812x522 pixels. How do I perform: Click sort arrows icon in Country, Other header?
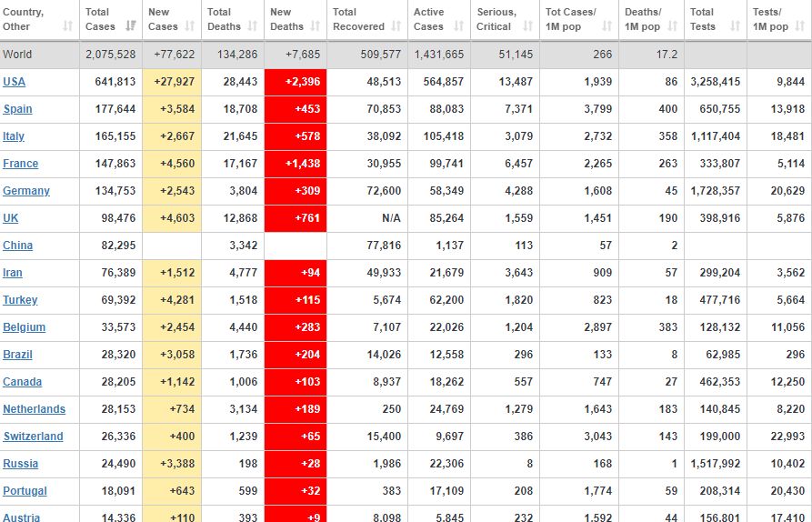(x=67, y=26)
